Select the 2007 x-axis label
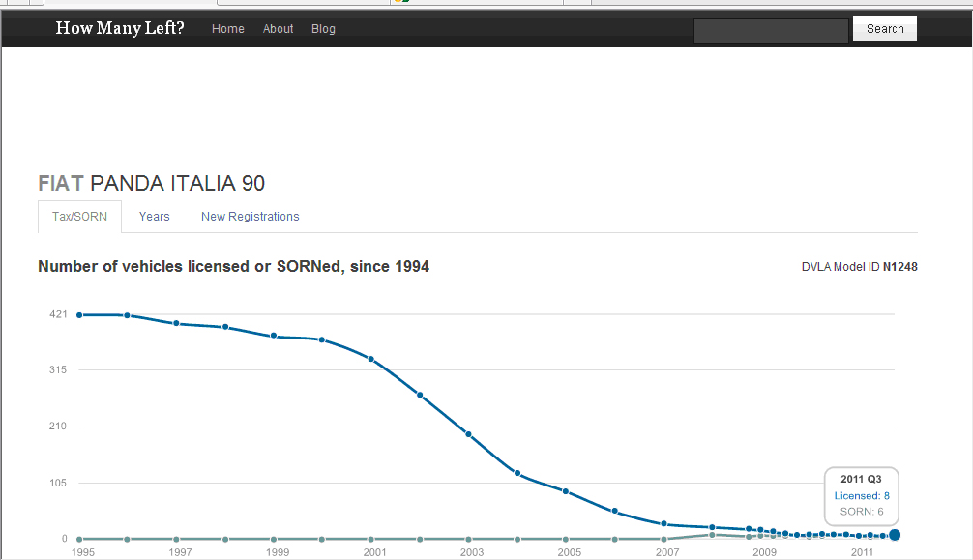The height and width of the screenshot is (560, 973). pyautogui.click(x=667, y=552)
